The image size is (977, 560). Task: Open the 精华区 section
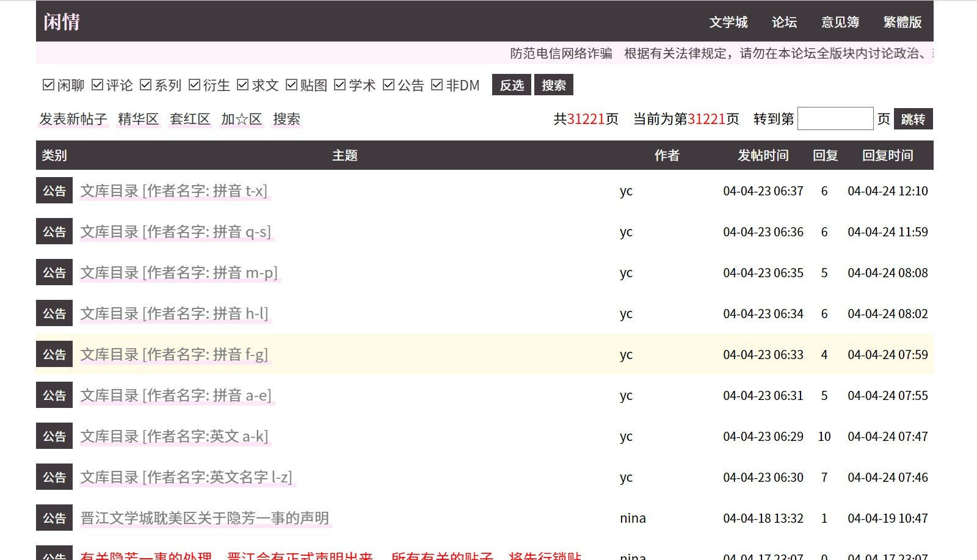pyautogui.click(x=138, y=119)
